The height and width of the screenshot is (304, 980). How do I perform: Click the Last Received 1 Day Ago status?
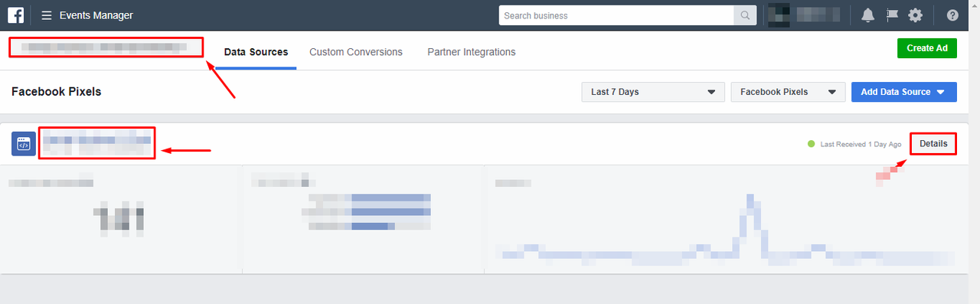pos(854,144)
